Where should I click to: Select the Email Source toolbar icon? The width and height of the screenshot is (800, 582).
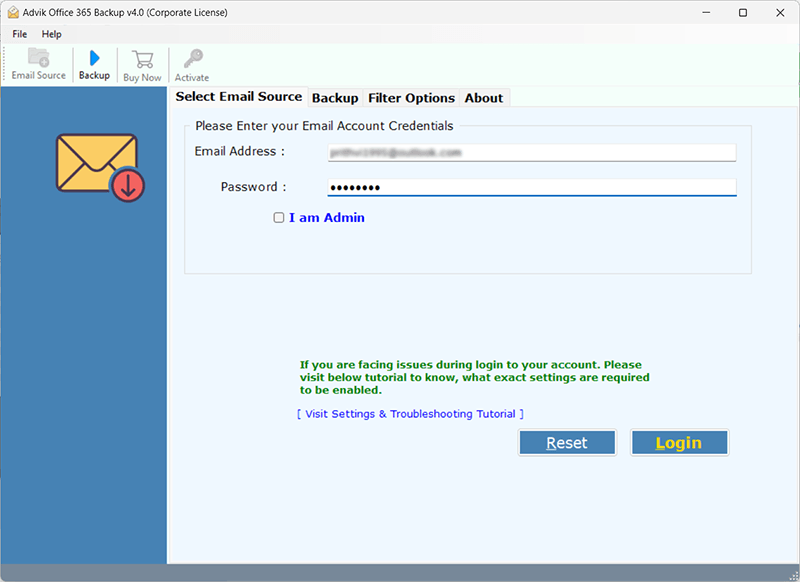pos(37,64)
